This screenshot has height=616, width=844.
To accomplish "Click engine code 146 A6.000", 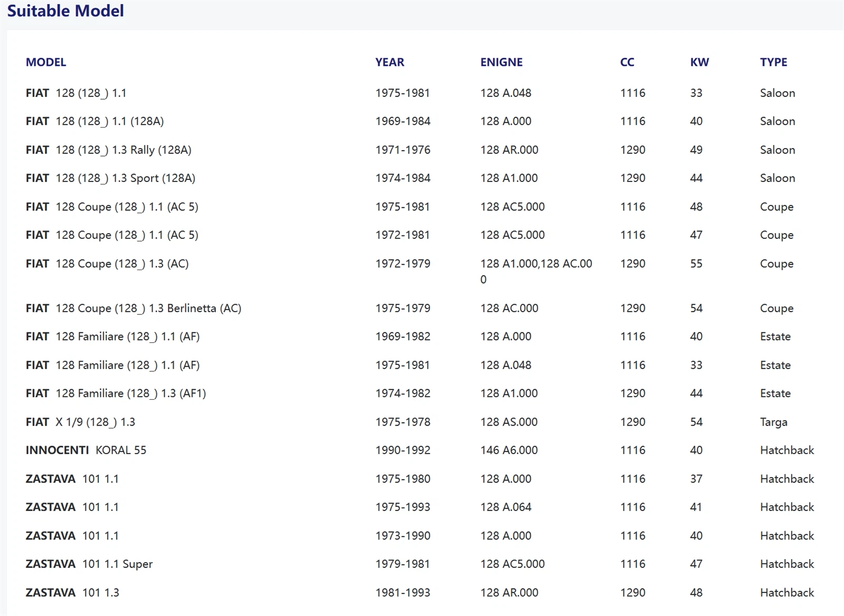I will pos(509,450).
